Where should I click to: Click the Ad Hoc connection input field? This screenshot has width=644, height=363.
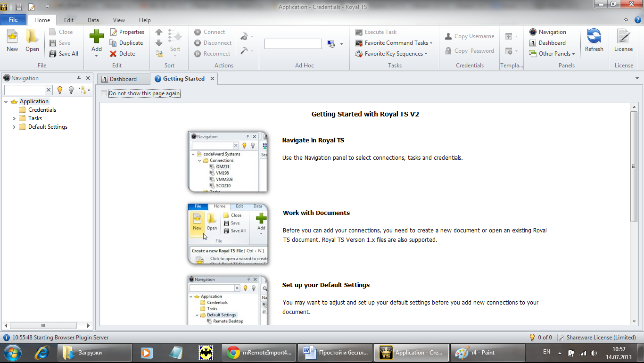point(293,44)
